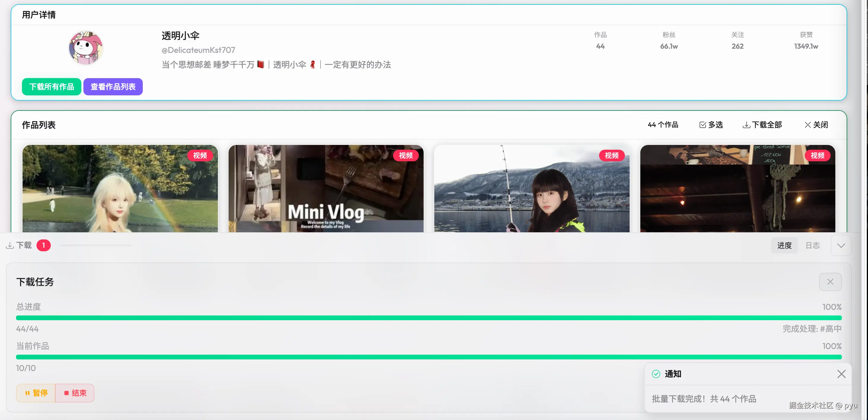Viewport: 868px width, 420px height.
Task: Dismiss the 下载任务 panel via its X icon
Action: point(830,282)
